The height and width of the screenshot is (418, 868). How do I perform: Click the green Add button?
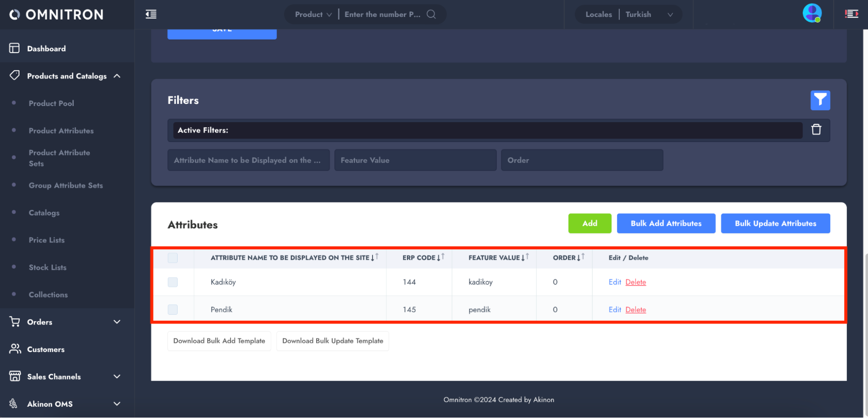[x=589, y=223]
